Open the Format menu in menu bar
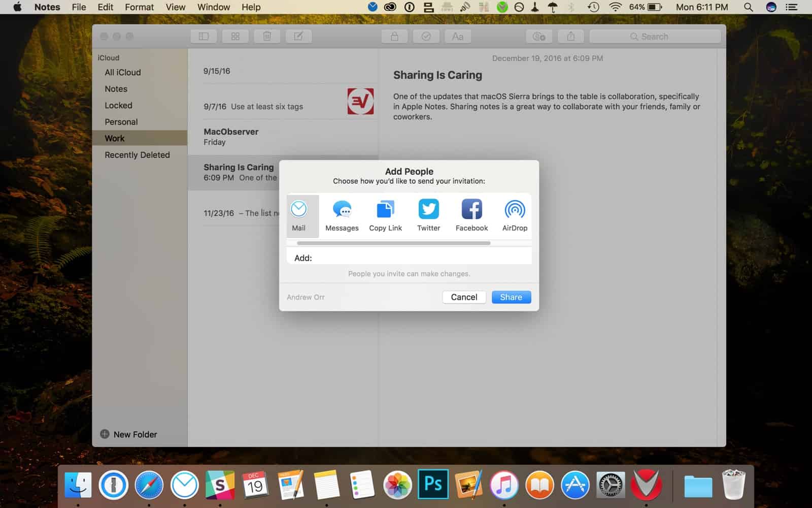This screenshot has height=508, width=812. pos(139,7)
